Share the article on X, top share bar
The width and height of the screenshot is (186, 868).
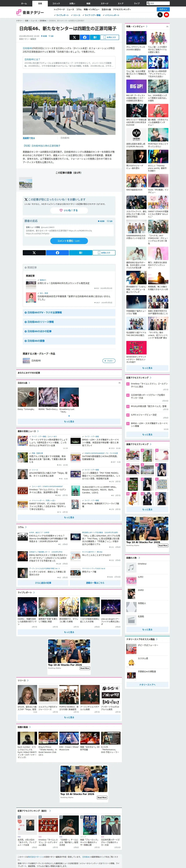tap(74, 37)
